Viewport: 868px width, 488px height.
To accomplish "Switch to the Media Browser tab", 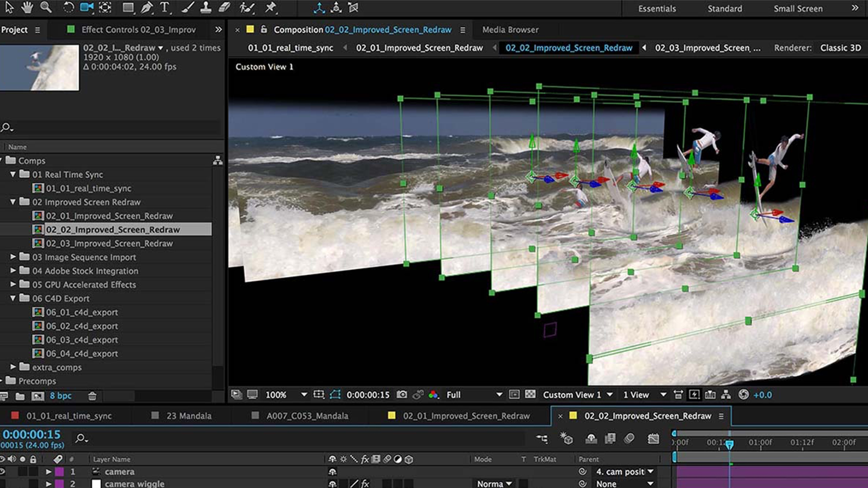I will [510, 29].
